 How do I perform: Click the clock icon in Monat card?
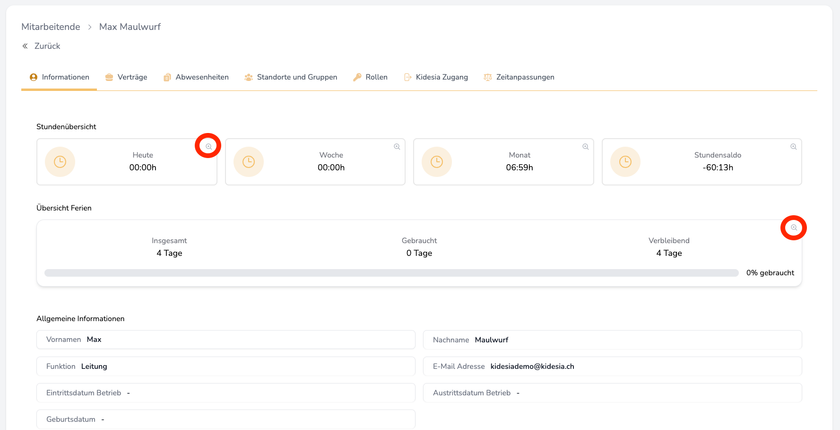click(x=437, y=162)
